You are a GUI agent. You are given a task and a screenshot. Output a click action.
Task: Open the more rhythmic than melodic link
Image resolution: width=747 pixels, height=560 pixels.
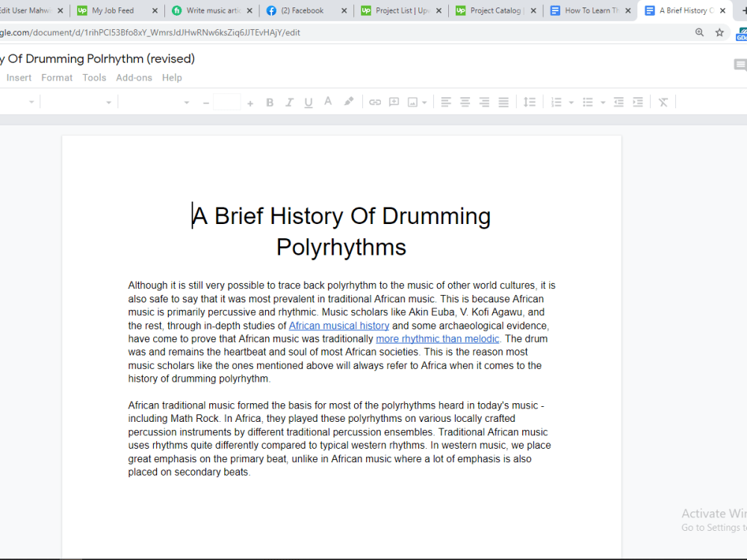pyautogui.click(x=437, y=339)
